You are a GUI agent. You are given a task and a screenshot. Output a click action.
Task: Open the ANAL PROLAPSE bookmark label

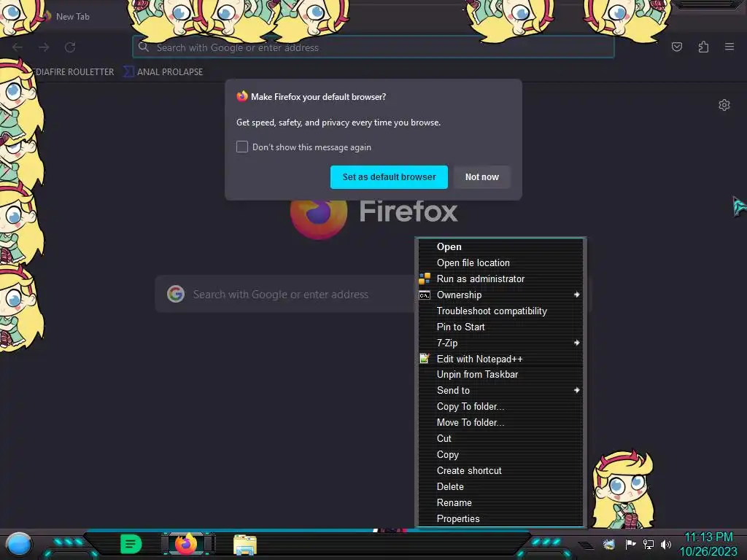170,72
